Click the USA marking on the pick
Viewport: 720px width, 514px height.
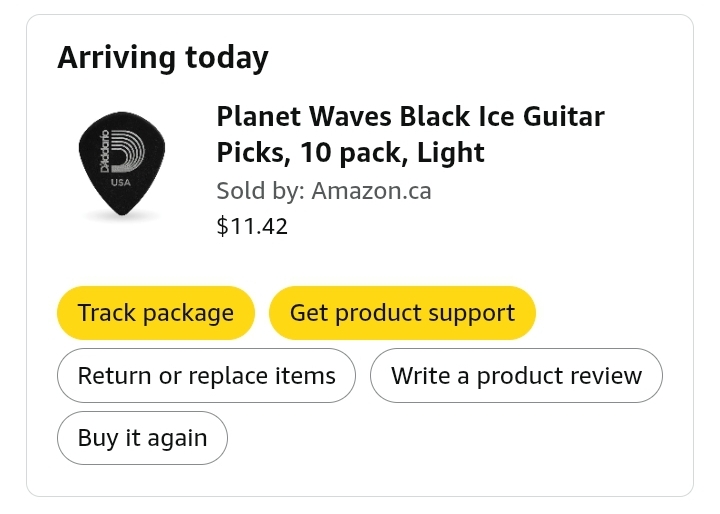(x=120, y=183)
